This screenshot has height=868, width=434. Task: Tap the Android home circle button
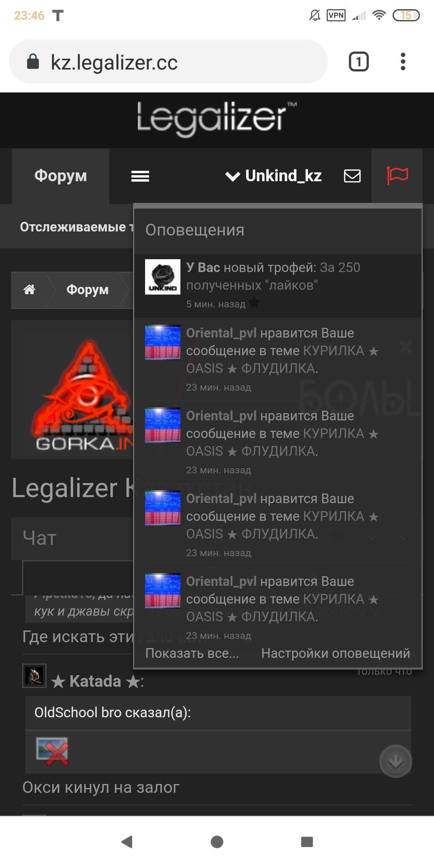[x=217, y=841]
